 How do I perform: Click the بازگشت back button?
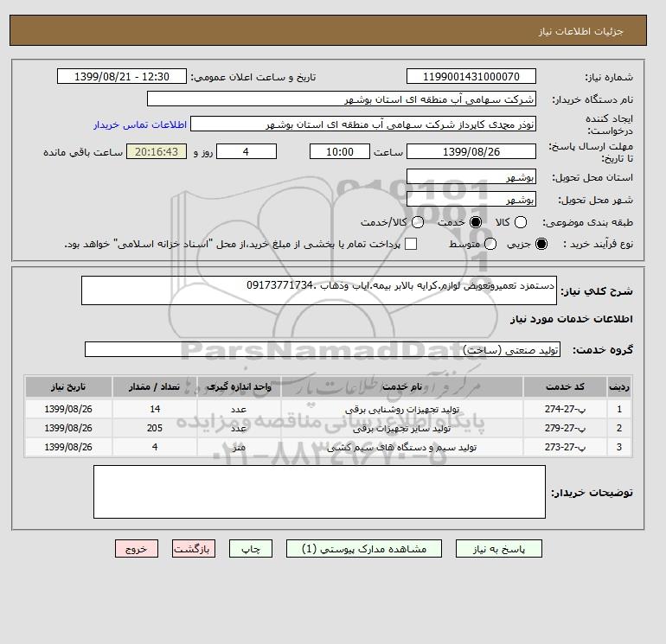(x=194, y=549)
